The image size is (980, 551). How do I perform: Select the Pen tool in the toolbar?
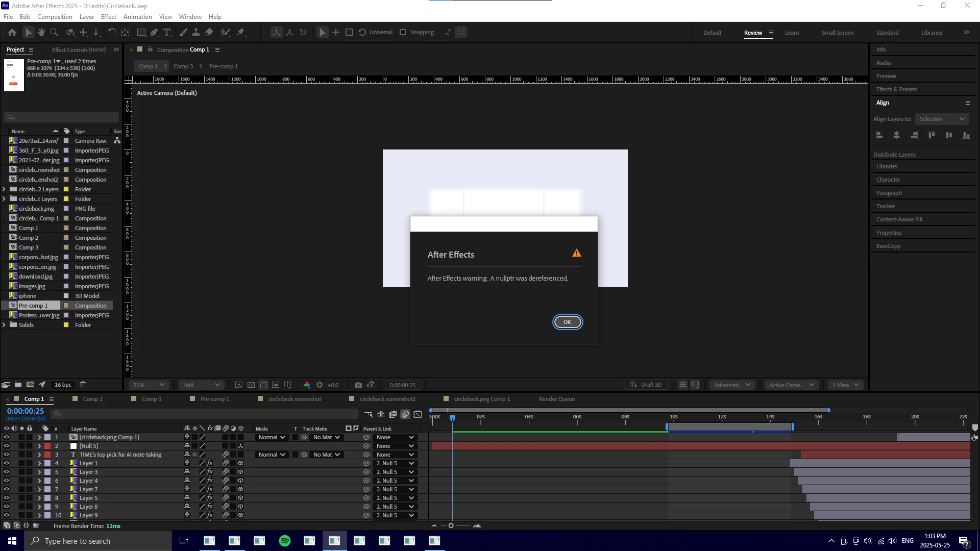[154, 32]
